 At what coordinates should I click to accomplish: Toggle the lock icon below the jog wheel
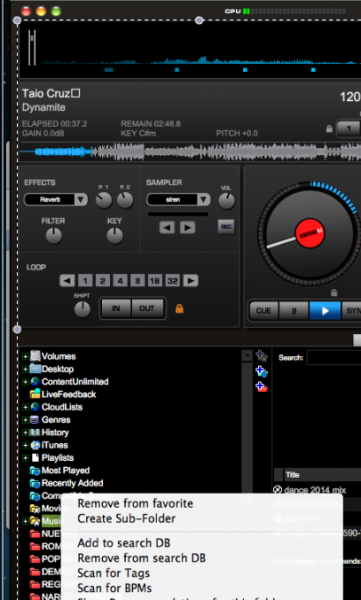(x=334, y=293)
